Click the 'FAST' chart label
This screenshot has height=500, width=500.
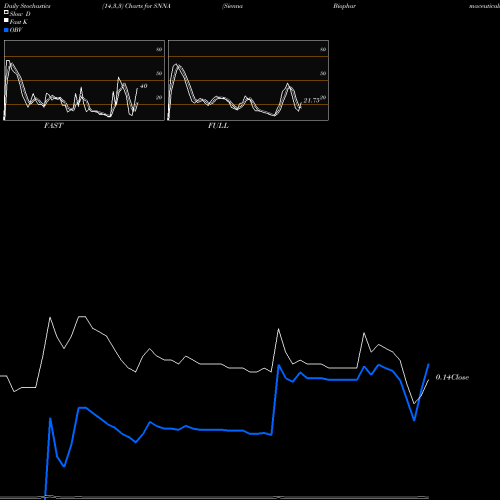(x=53, y=126)
